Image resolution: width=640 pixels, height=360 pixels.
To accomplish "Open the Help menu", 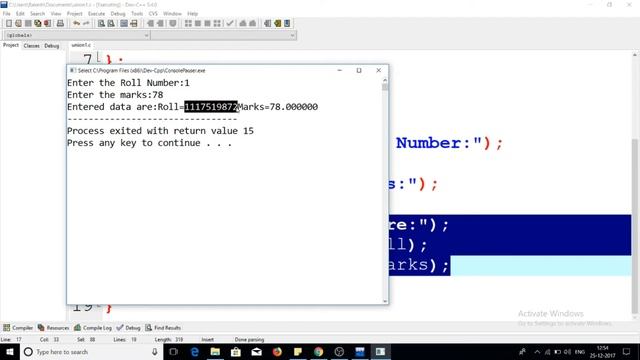I will (193, 13).
